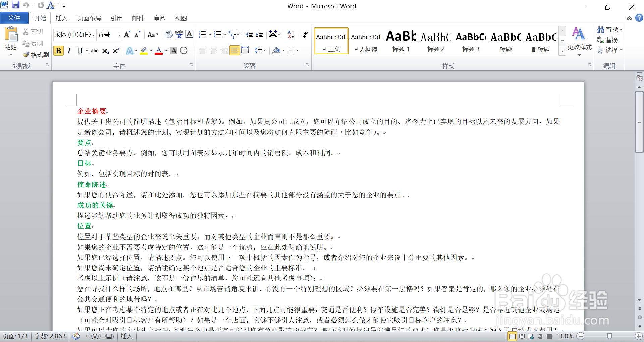Open Word help question mark
The width and height of the screenshot is (644, 342).
(x=639, y=18)
